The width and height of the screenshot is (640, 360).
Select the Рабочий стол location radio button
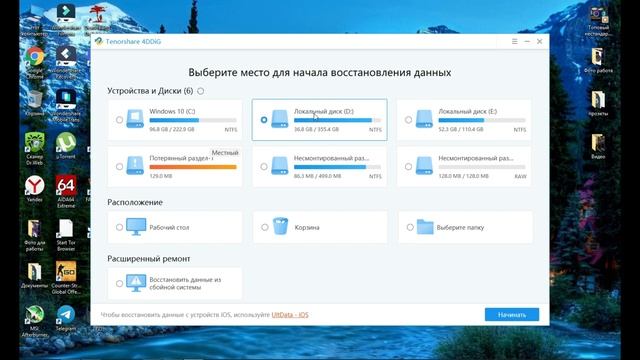pos(119,227)
